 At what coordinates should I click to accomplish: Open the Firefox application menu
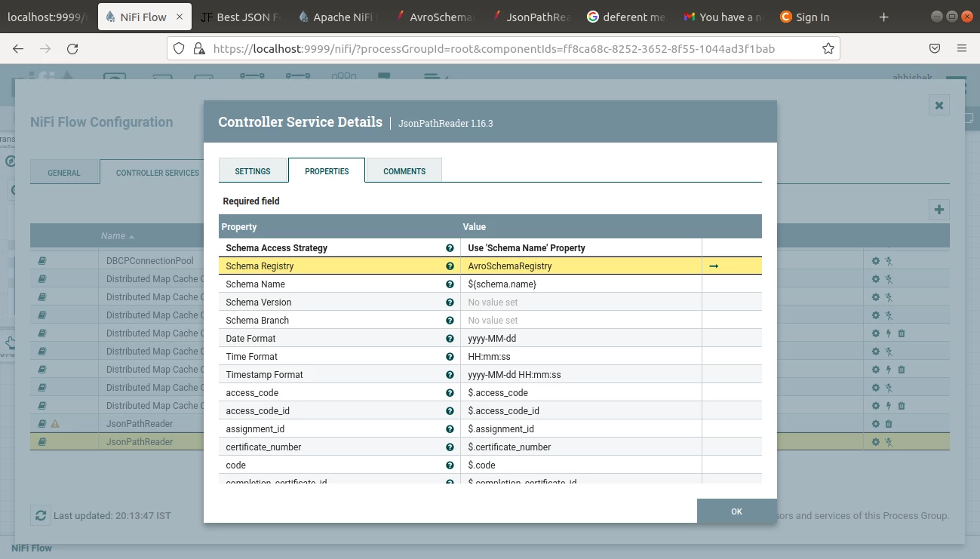point(962,48)
